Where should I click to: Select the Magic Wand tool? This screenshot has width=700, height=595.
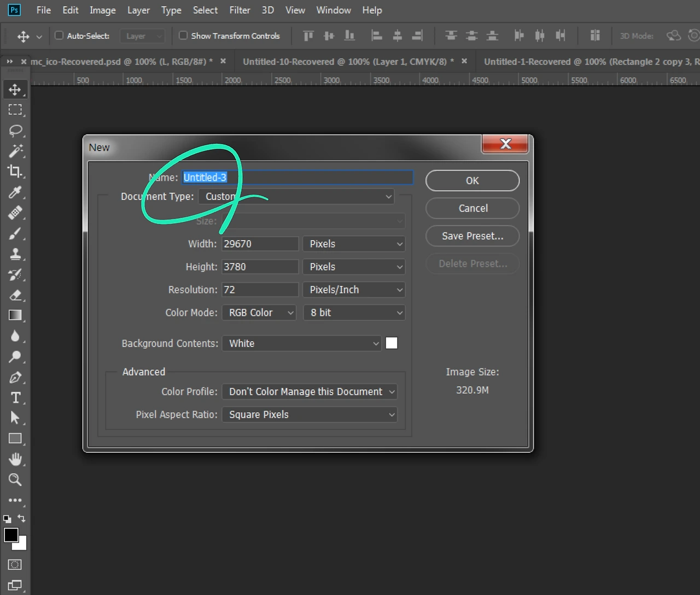[x=15, y=151]
